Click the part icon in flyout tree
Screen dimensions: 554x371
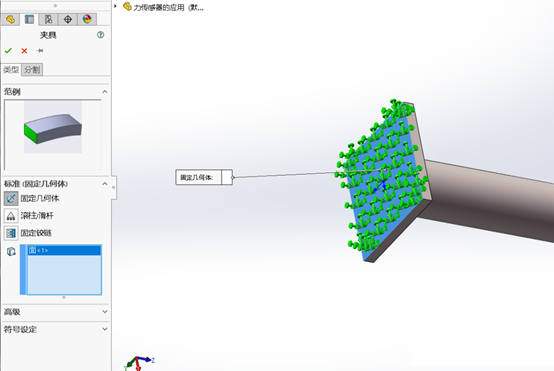pyautogui.click(x=127, y=7)
